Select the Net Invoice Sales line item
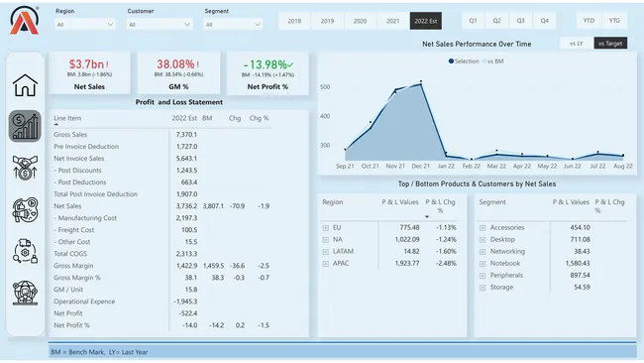This screenshot has width=644, height=363. coord(79,159)
